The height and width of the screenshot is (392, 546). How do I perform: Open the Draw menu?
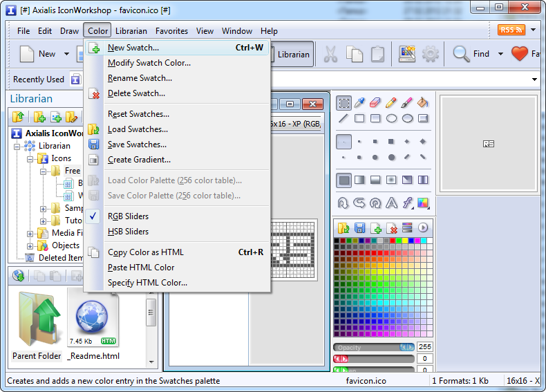(x=69, y=31)
